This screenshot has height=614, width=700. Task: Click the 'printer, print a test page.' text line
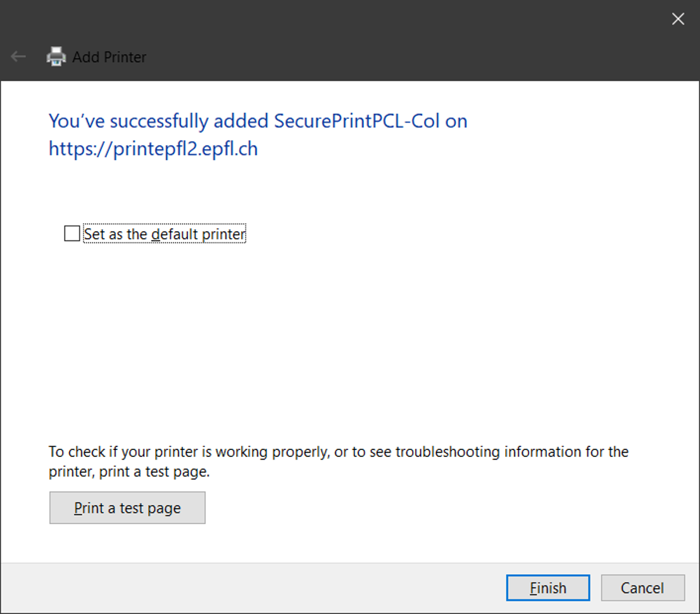[129, 472]
